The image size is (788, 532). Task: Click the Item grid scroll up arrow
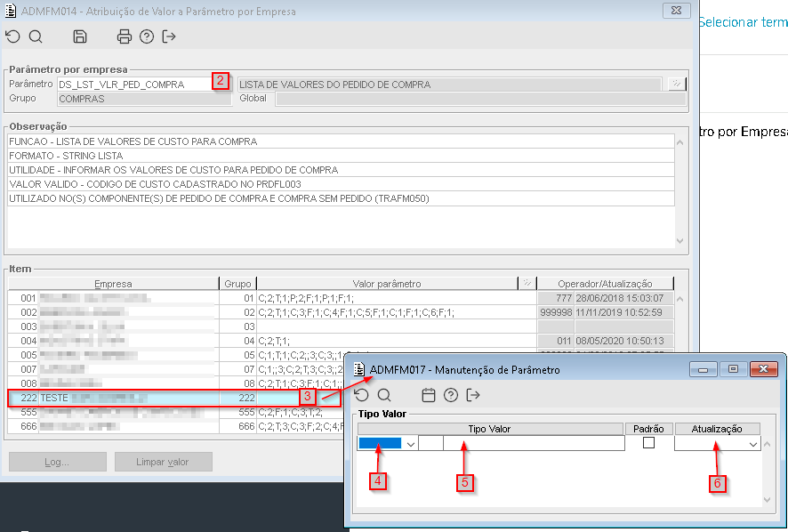pos(680,299)
